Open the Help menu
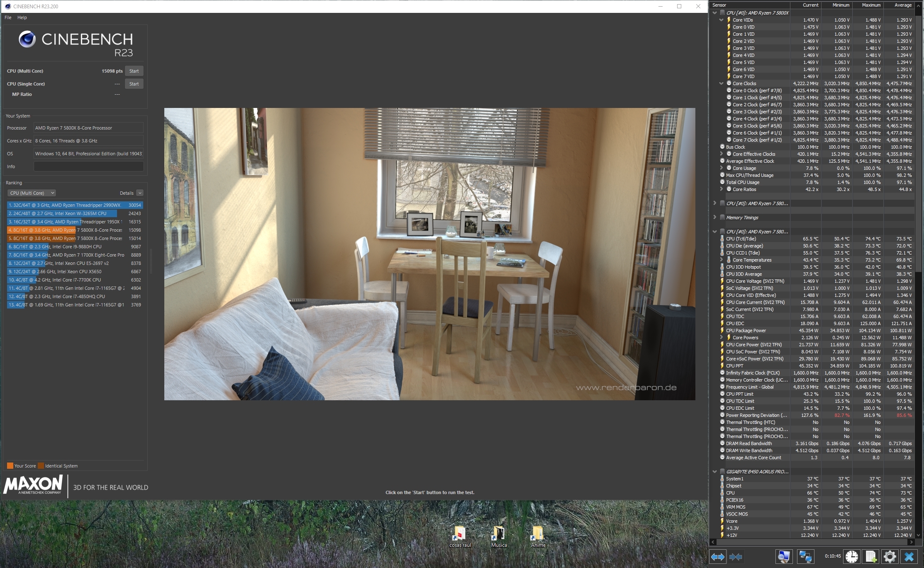This screenshot has width=924, height=568. click(22, 17)
